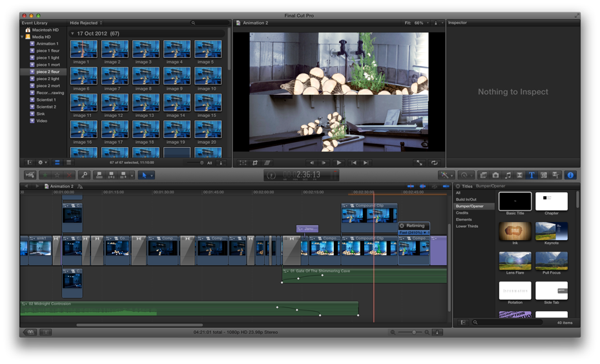Viewport: 600px width, 364px height.
Task: Open the Music and Sound browser
Action: [x=508, y=175]
